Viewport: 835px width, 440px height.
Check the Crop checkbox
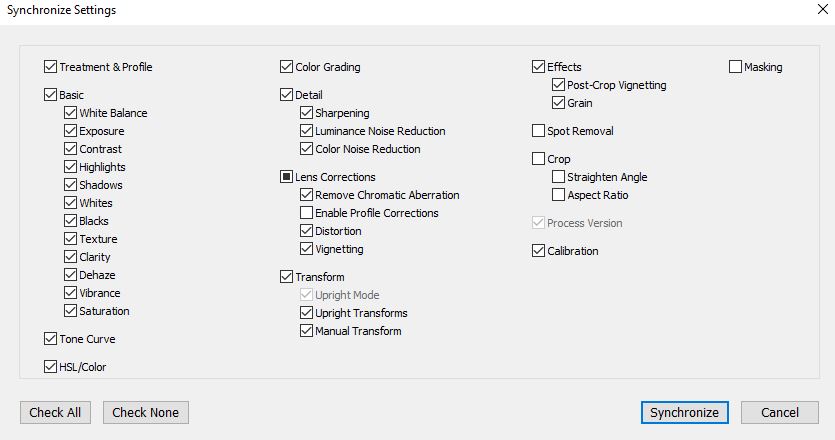539,160
